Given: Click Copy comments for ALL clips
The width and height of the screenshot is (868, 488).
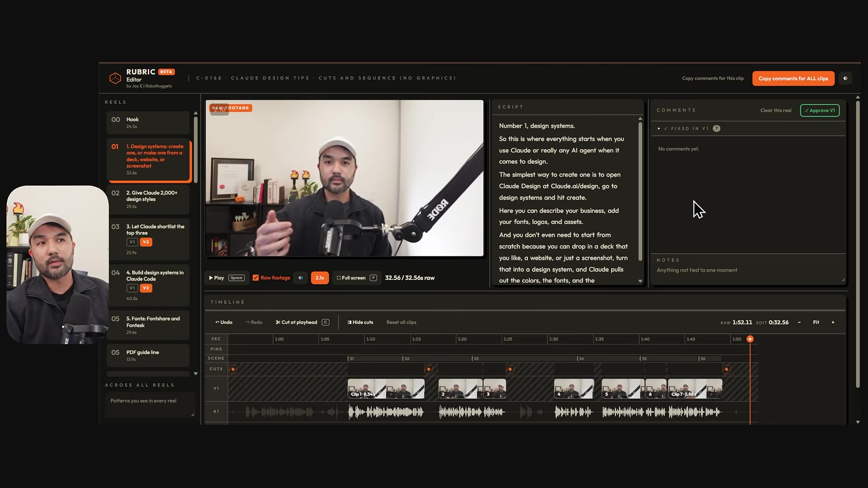Looking at the screenshot, I should 793,78.
